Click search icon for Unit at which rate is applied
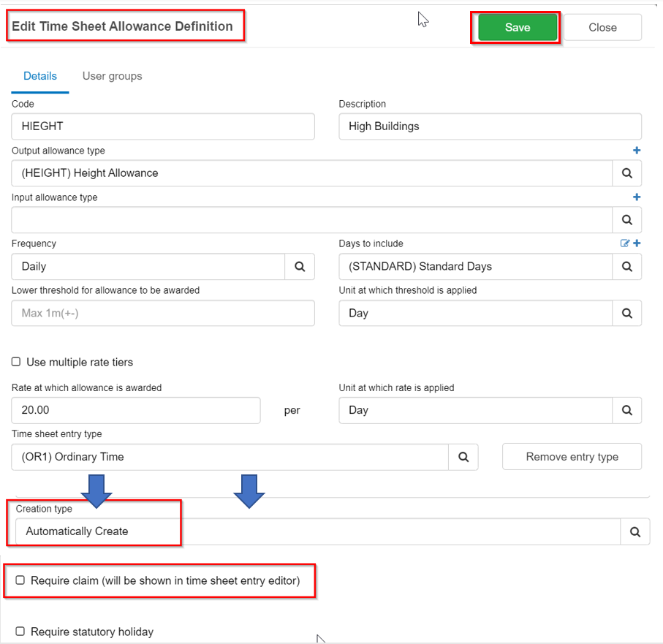663x644 pixels. [x=626, y=410]
